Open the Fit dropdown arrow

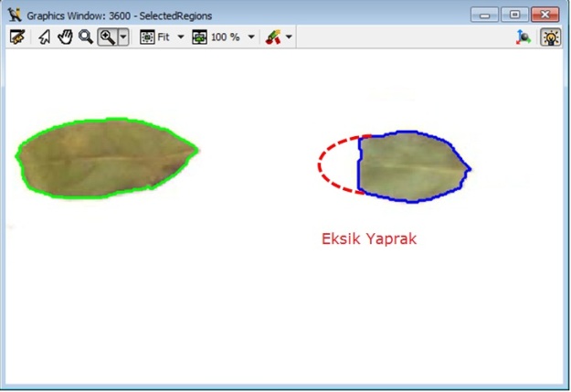(x=181, y=37)
